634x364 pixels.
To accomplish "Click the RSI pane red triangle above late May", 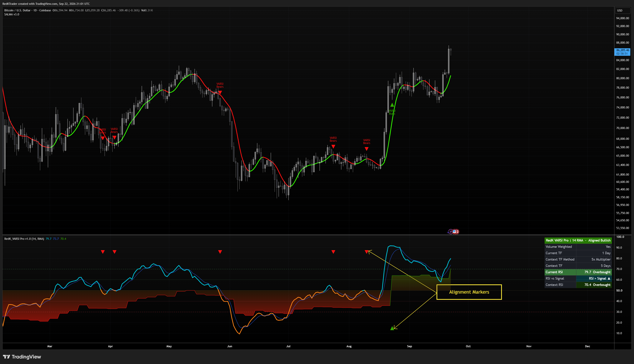I will coord(220,252).
